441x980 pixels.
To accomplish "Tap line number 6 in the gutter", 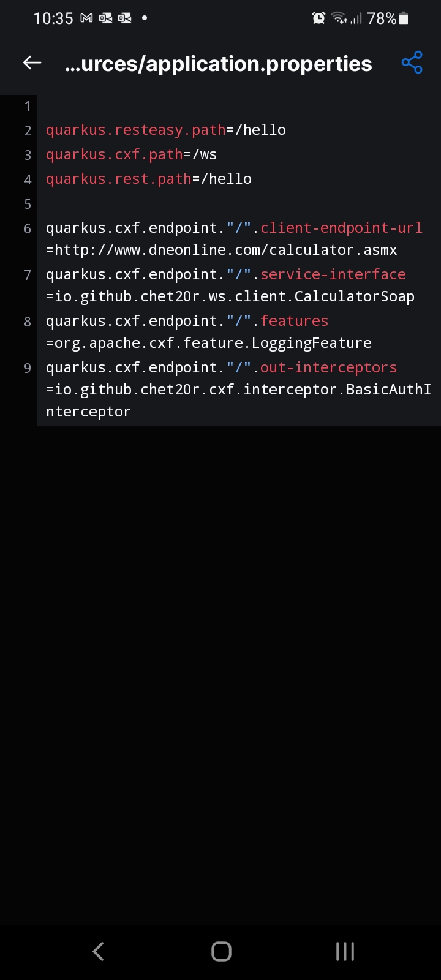I will tap(27, 228).
